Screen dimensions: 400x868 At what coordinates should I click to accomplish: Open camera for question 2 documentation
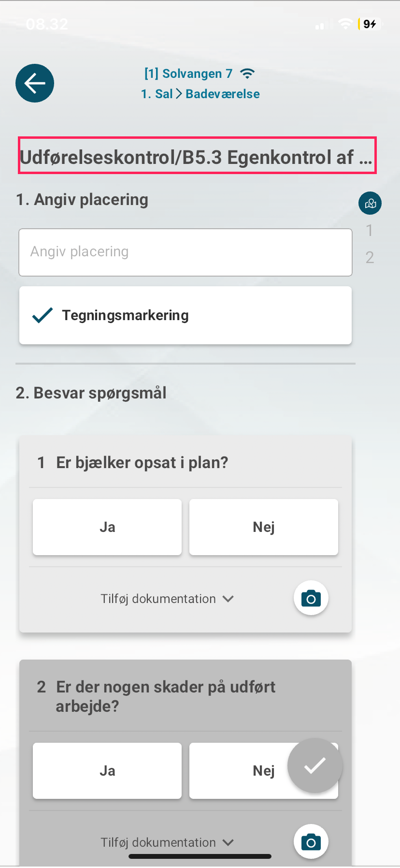point(311,842)
